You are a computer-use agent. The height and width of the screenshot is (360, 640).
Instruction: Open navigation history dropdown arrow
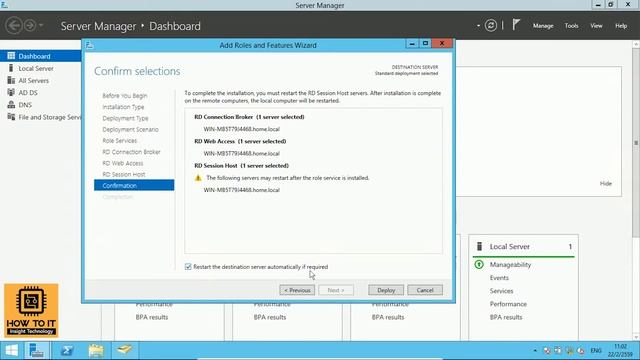coord(41,25)
